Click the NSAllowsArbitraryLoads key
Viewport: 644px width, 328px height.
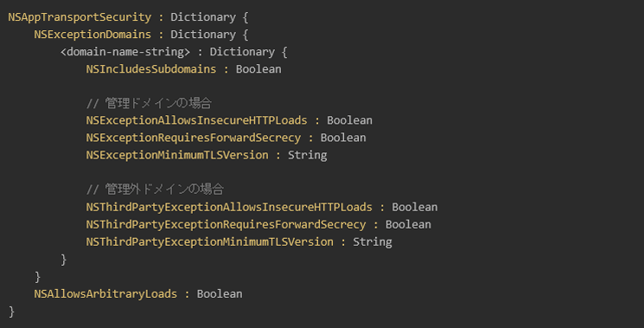105,294
